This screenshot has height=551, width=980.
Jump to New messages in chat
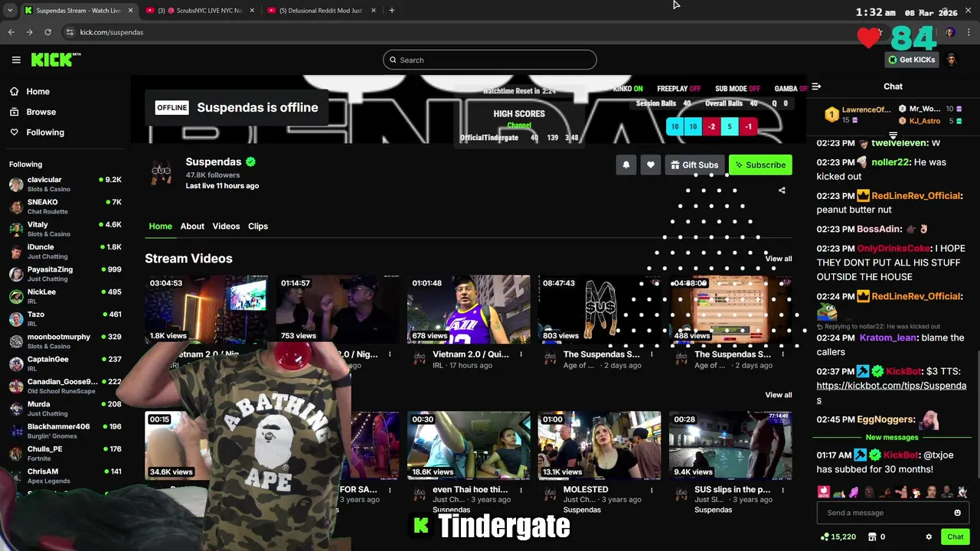coord(892,437)
